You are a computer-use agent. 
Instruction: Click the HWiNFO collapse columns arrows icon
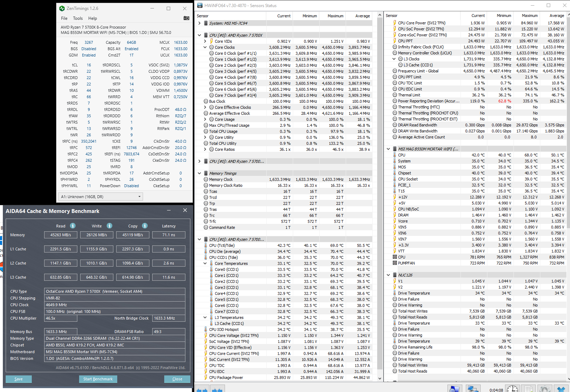[217, 390]
